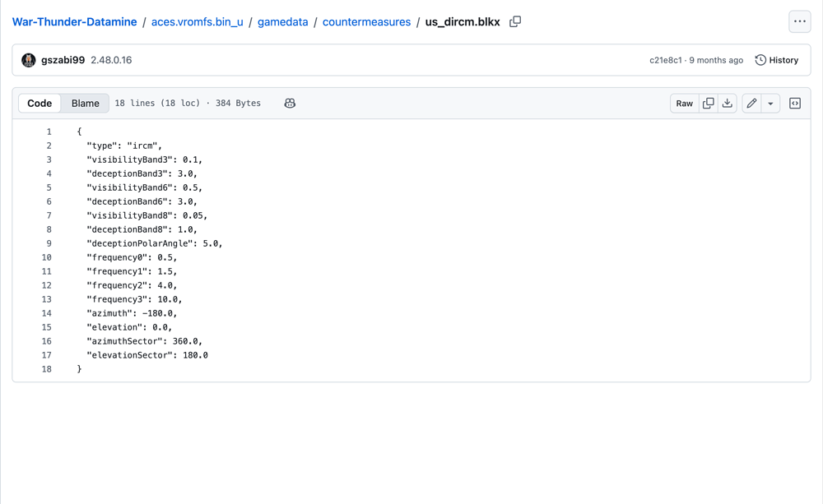Open file History
This screenshot has height=504, width=823.
click(x=777, y=60)
